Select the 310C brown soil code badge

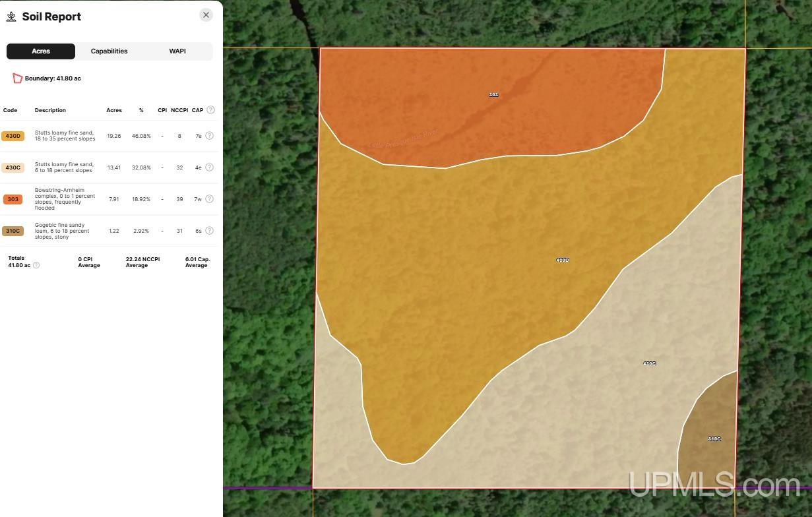13,231
